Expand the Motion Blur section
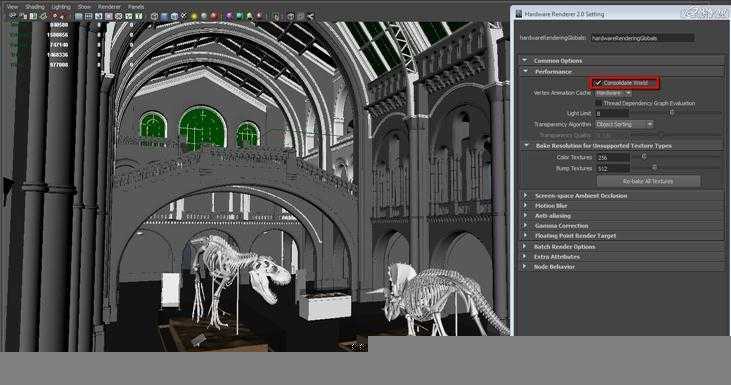Viewport: 731px width, 385px height. coord(525,206)
